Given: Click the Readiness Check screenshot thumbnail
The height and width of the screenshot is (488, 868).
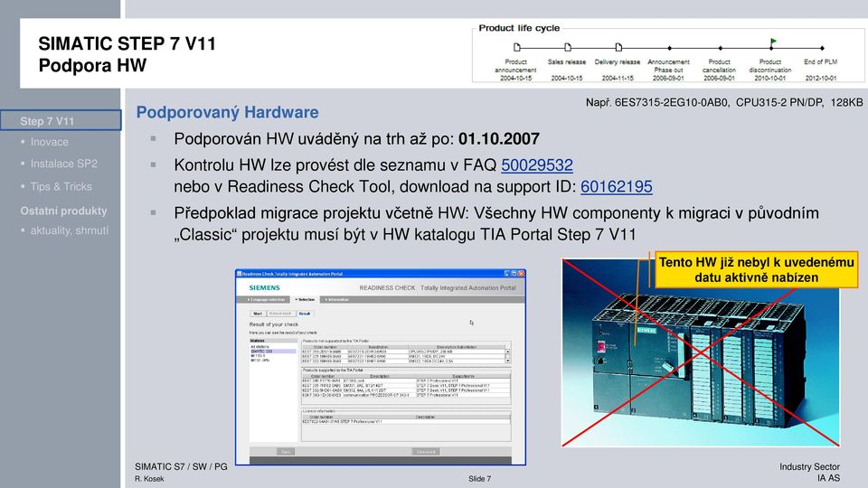Looking at the screenshot, I should click(381, 368).
